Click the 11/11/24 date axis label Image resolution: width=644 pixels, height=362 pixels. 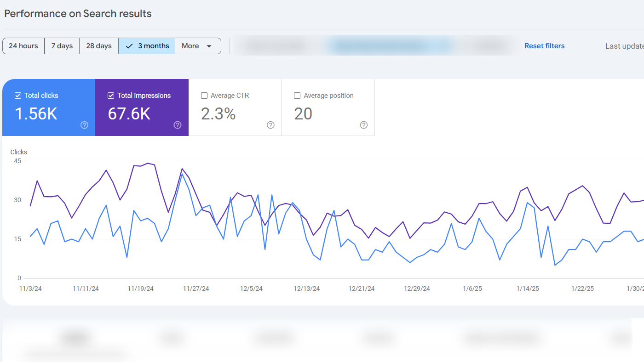(86, 289)
